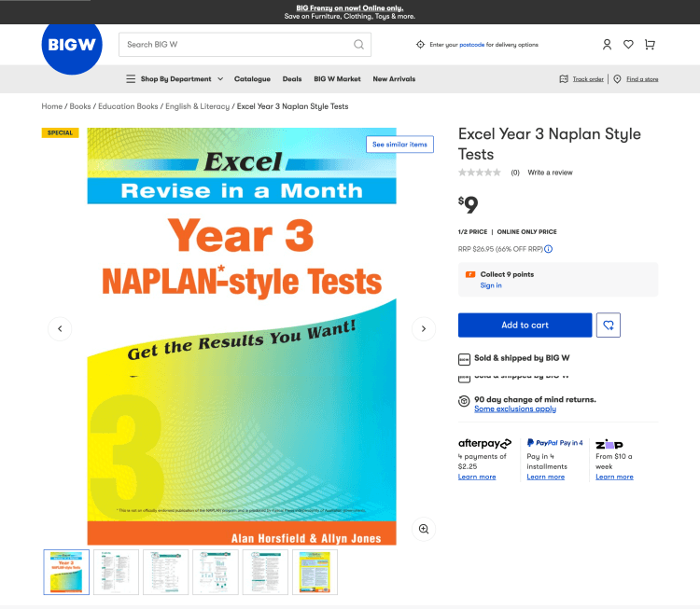Select the fifth page thumbnail
The height and width of the screenshot is (609, 700).
[x=265, y=572]
